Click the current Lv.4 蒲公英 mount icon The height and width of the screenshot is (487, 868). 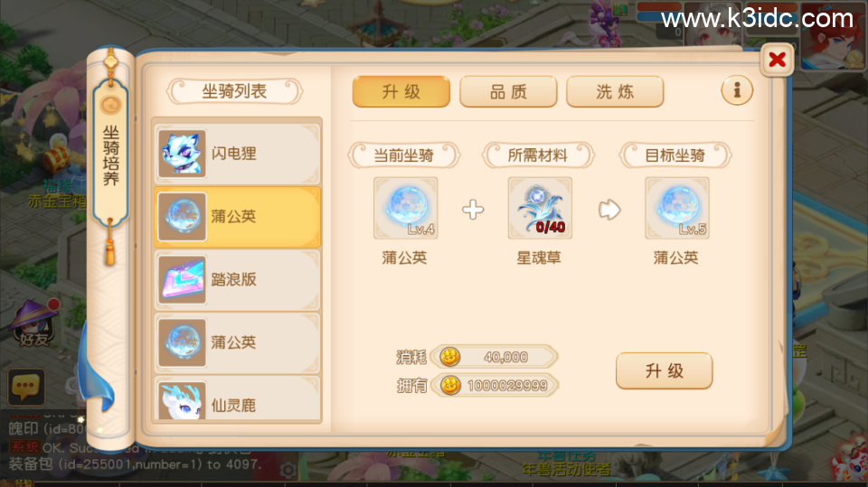(406, 208)
